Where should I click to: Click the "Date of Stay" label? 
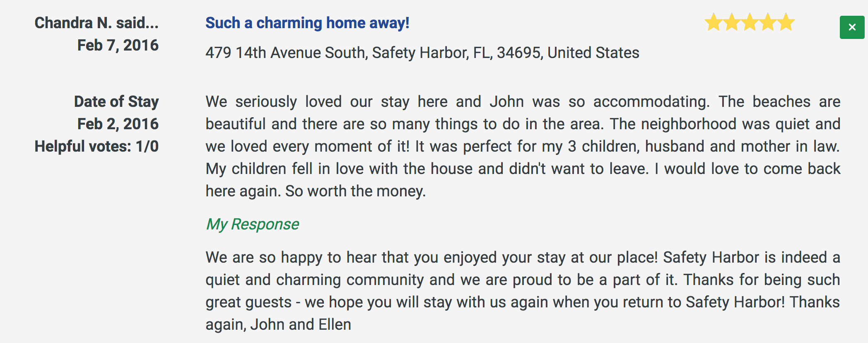click(116, 101)
